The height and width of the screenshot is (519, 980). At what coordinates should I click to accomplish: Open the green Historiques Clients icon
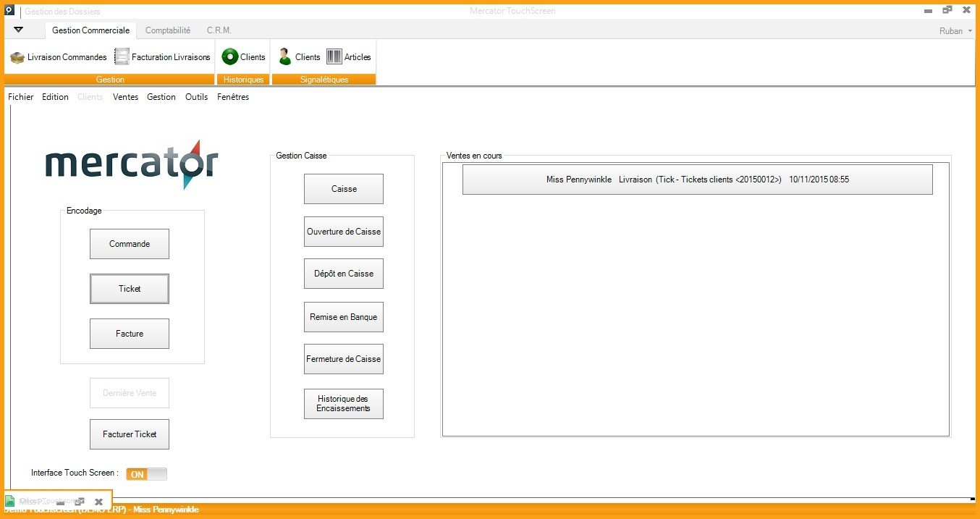230,57
